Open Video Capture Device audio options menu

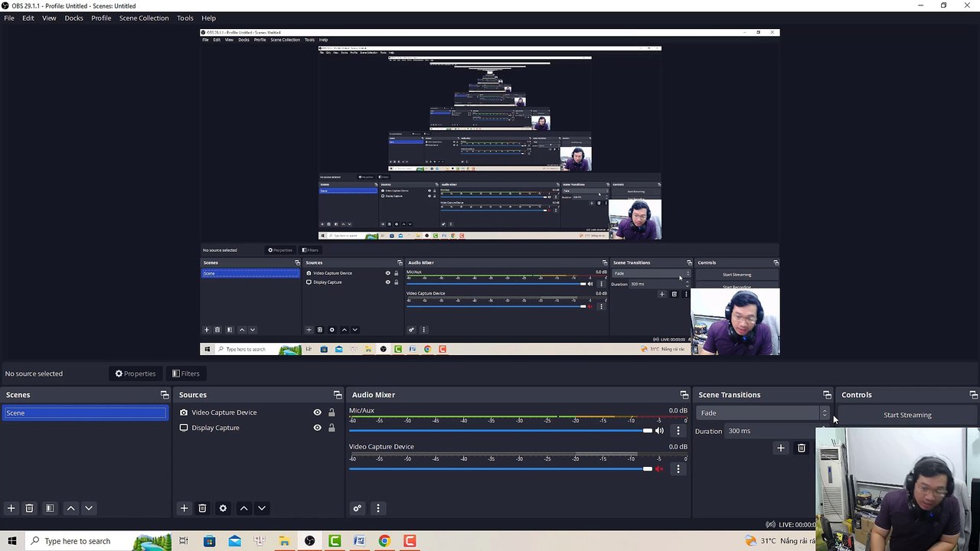pos(678,468)
